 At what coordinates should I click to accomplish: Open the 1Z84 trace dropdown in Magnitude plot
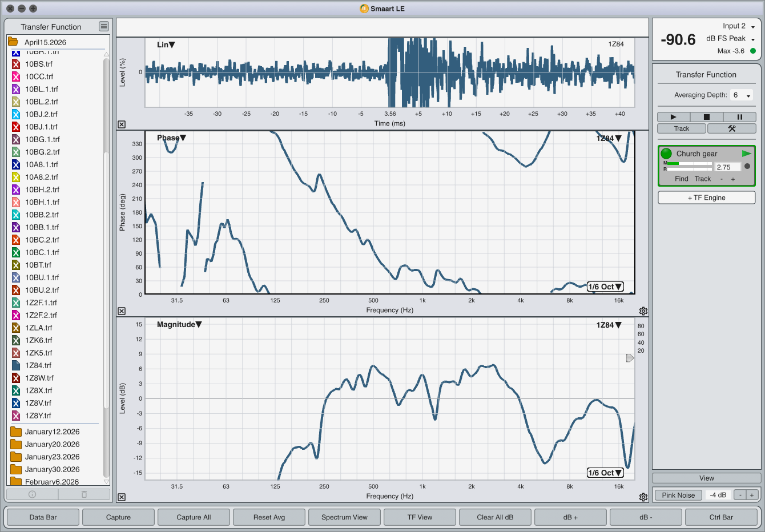609,325
